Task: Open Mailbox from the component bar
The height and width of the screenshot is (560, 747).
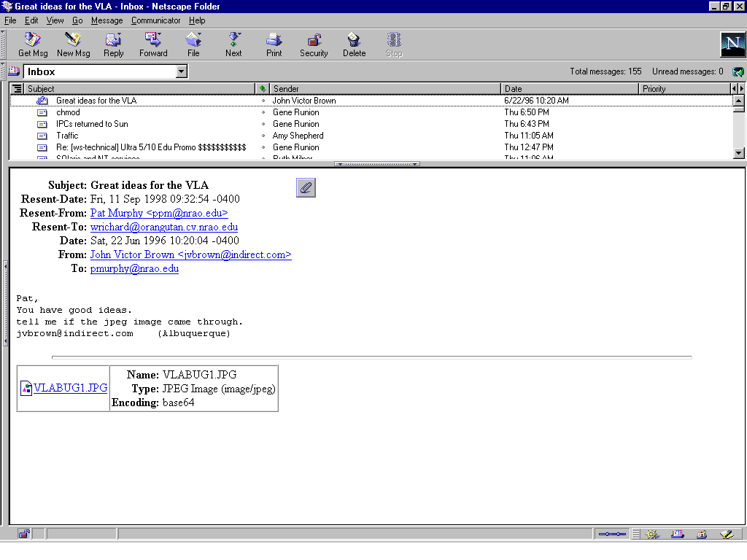Action: coord(677,534)
